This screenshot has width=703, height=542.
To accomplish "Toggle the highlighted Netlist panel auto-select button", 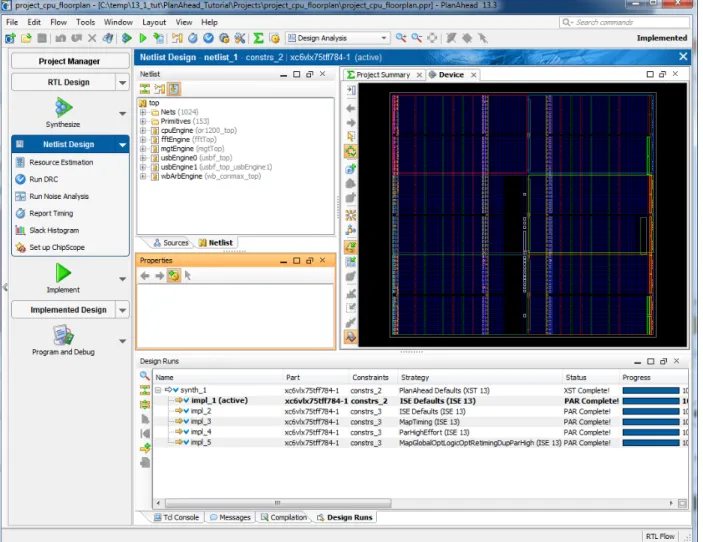I will [x=174, y=89].
